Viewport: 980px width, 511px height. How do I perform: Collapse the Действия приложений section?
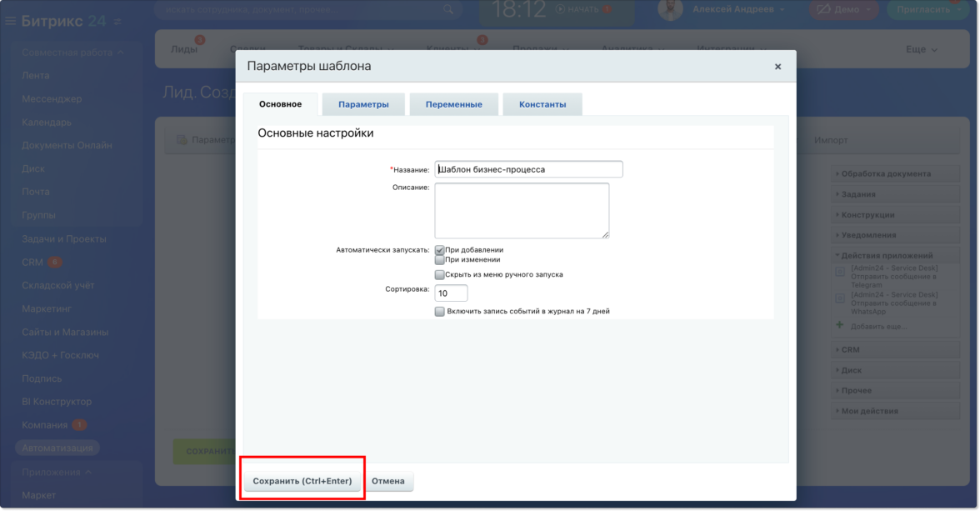887,256
